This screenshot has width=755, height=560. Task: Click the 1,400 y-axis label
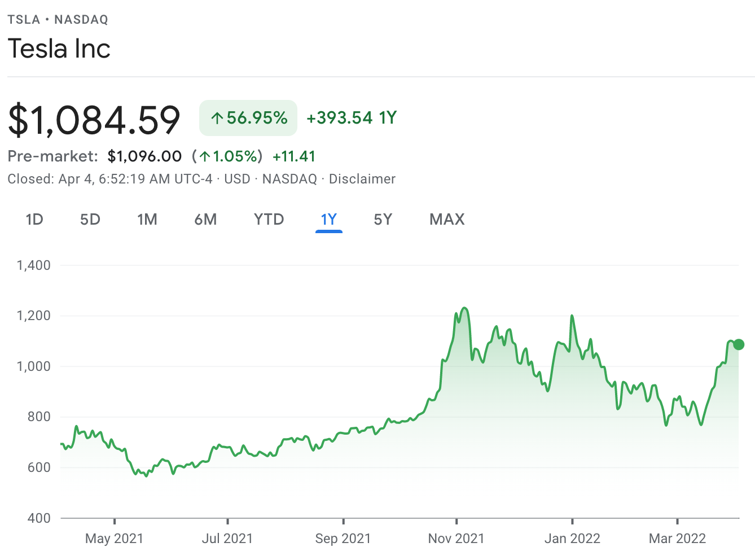(x=34, y=265)
